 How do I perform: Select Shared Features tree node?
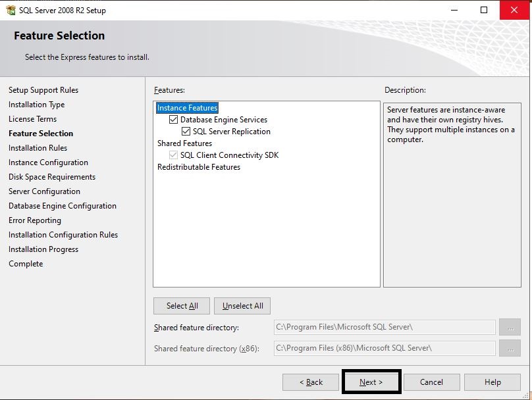(184, 143)
